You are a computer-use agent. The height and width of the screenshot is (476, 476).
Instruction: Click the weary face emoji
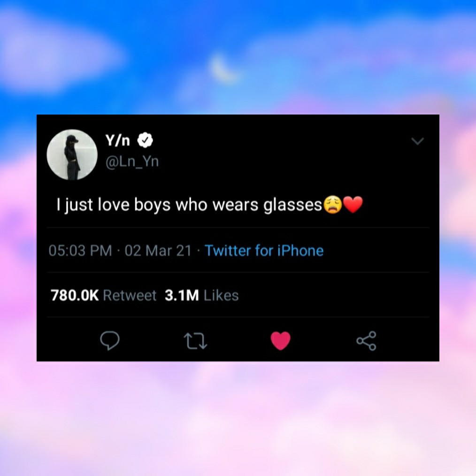pos(333,205)
